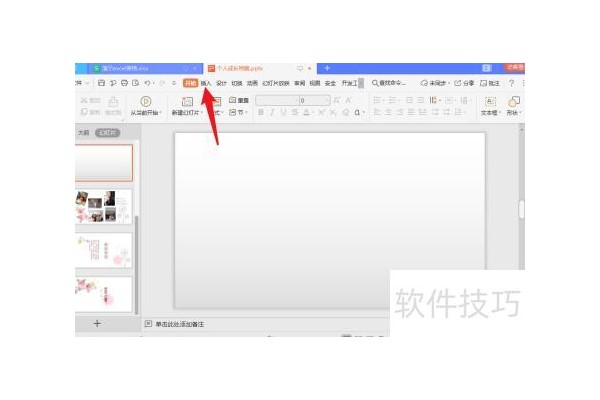This screenshot has height=400, width=600.
Task: Toggle Italic formatting
Action: tap(272, 112)
